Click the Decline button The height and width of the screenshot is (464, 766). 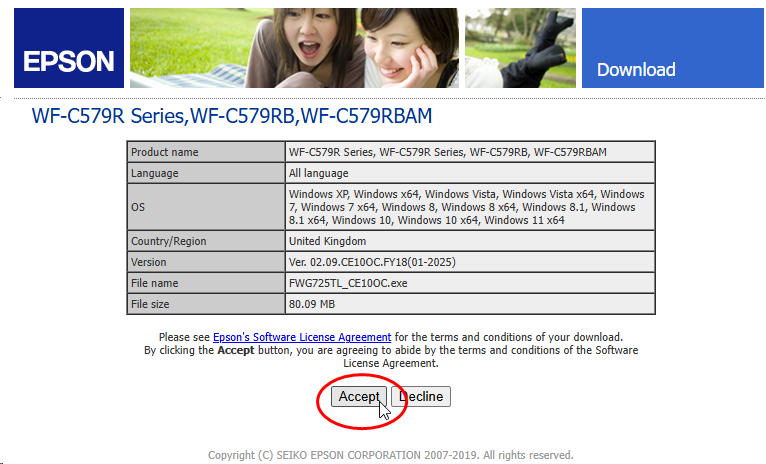click(x=421, y=397)
